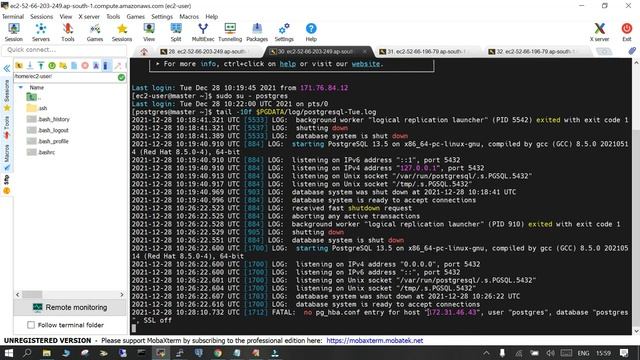Viewport: 640px width, 360px height.
Task: Click the red delete icon in SFTP toolbar
Action: pyautogui.click(x=85, y=65)
